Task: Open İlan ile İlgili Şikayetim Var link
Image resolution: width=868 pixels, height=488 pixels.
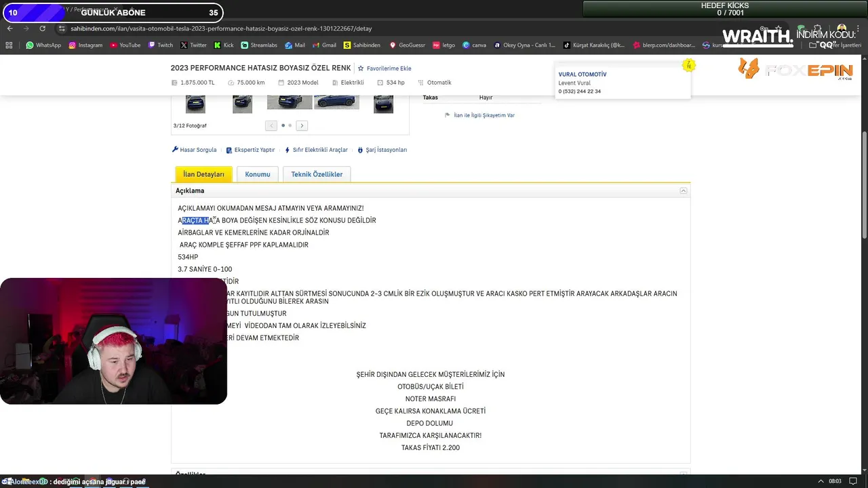Action: click(x=484, y=115)
